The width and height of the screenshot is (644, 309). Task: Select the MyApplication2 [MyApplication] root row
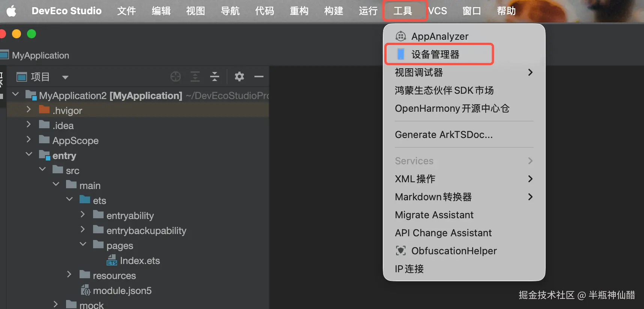[x=137, y=95]
